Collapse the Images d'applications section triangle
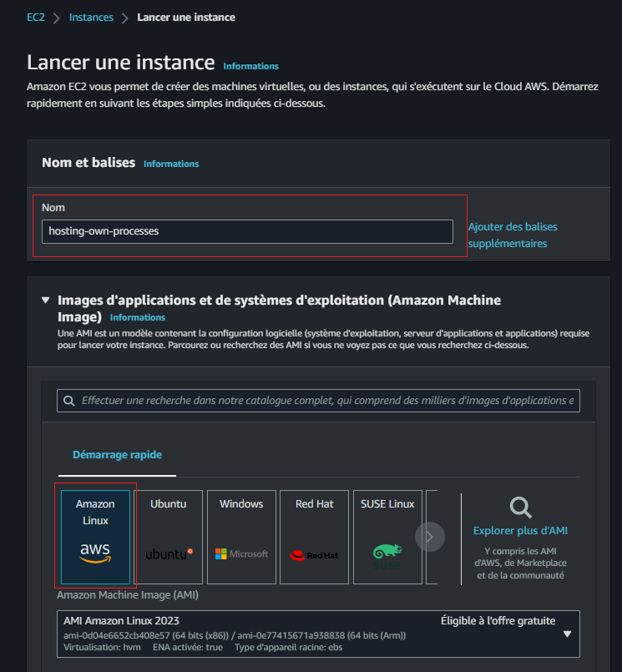The width and height of the screenshot is (622, 672). pos(45,300)
